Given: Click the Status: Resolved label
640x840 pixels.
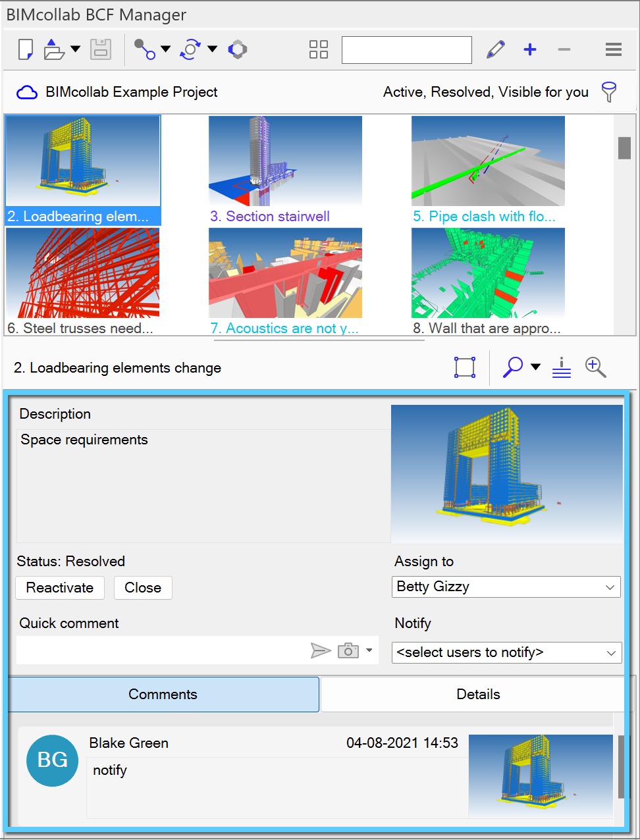Looking at the screenshot, I should pyautogui.click(x=71, y=562).
